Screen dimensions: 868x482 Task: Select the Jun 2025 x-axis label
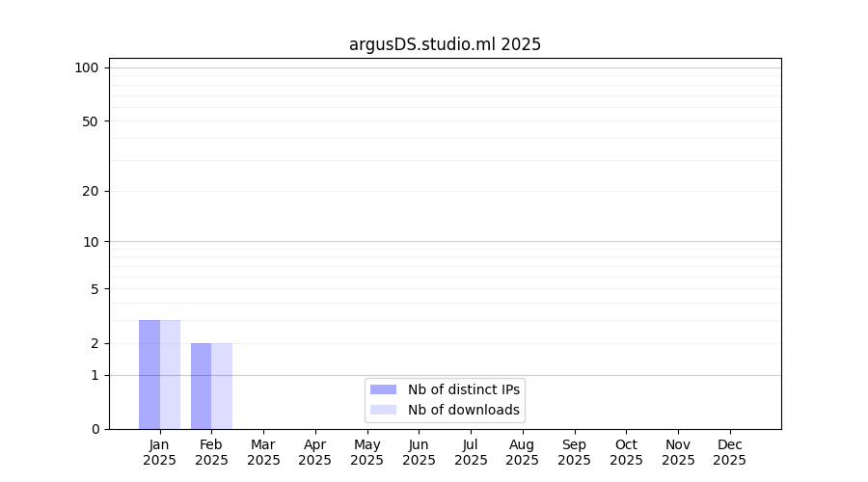pyautogui.click(x=419, y=452)
